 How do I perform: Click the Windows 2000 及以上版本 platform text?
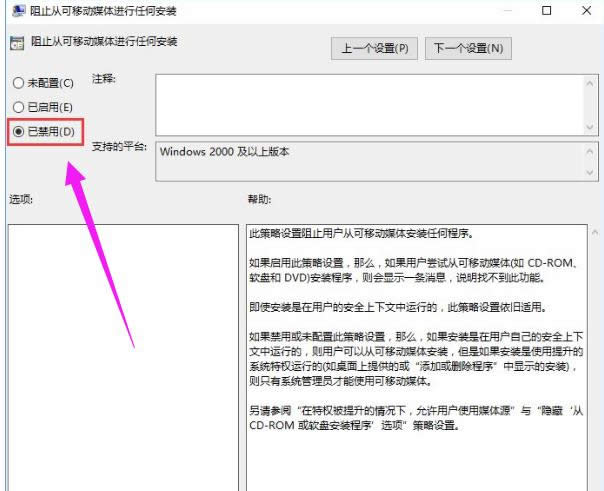pos(225,151)
